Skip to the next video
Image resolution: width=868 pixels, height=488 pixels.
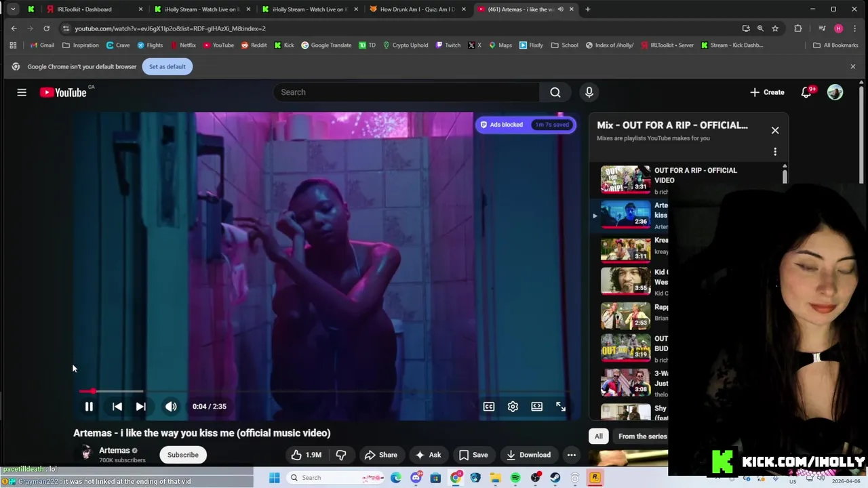[x=140, y=407]
